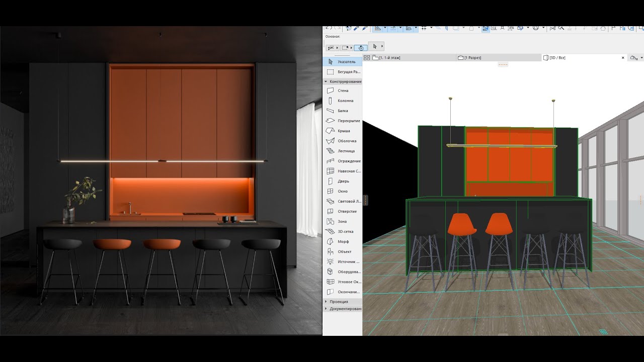Viewport: 644px width, 362px height.
Task: Select the Зона (Zone) tool
Action: 342,221
